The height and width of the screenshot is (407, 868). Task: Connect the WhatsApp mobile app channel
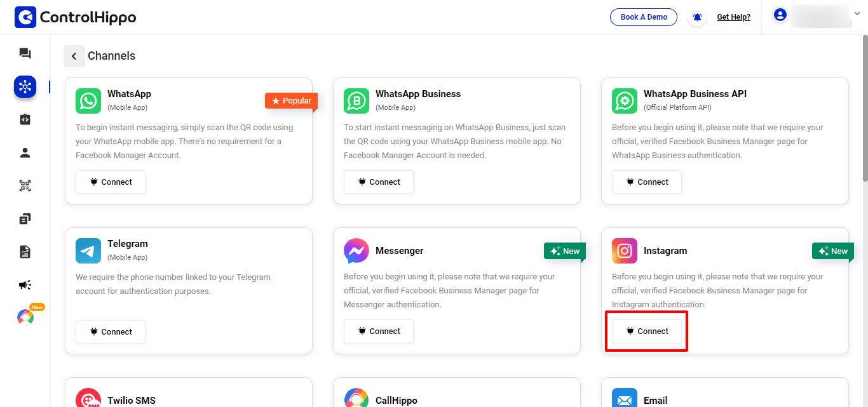click(111, 182)
